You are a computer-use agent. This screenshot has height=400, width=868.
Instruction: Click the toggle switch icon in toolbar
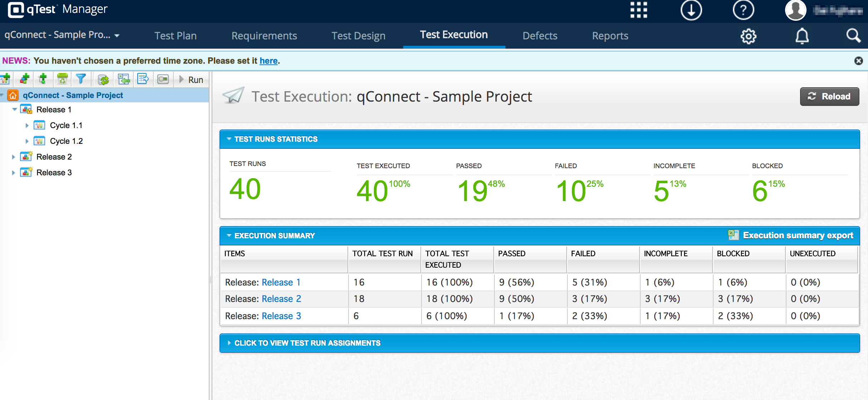[x=163, y=79]
